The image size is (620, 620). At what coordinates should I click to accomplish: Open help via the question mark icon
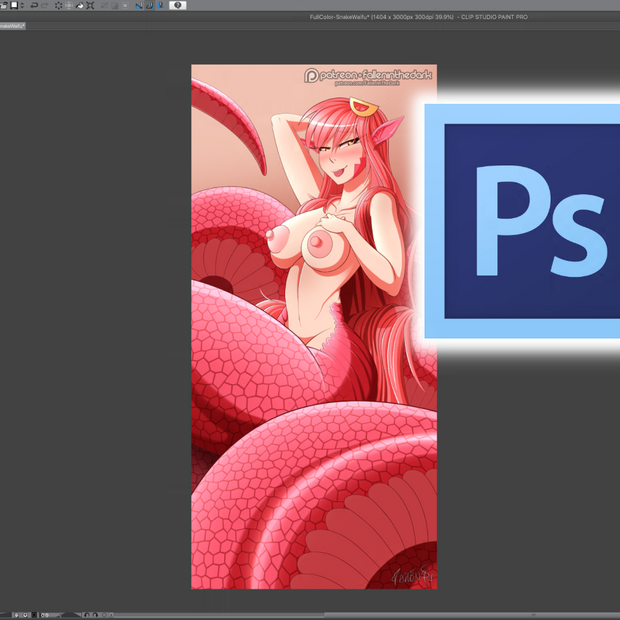pos(178,5)
